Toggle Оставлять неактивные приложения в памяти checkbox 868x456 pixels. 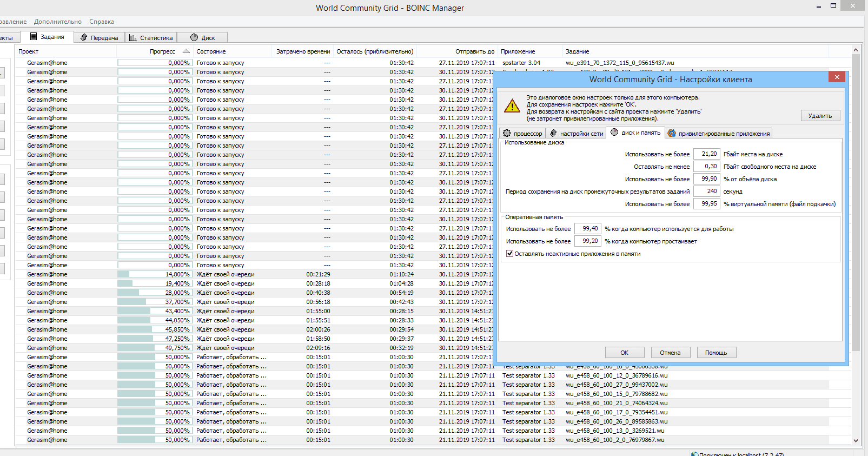click(509, 253)
